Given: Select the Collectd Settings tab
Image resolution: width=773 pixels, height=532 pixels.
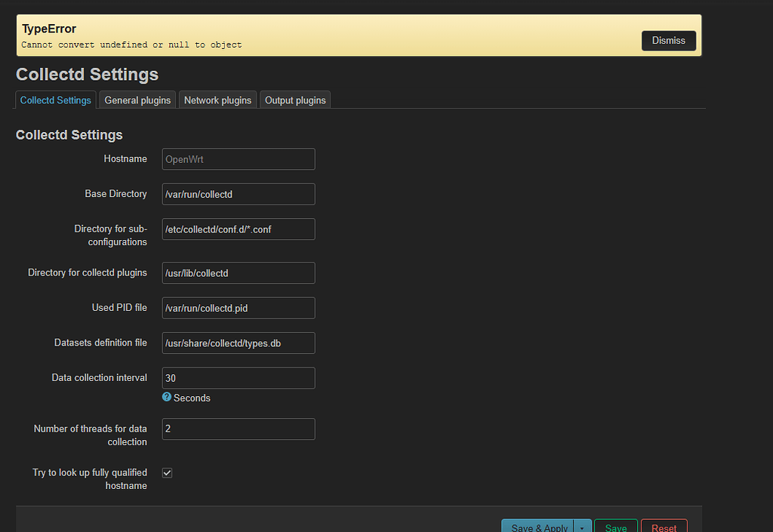Looking at the screenshot, I should [55, 99].
